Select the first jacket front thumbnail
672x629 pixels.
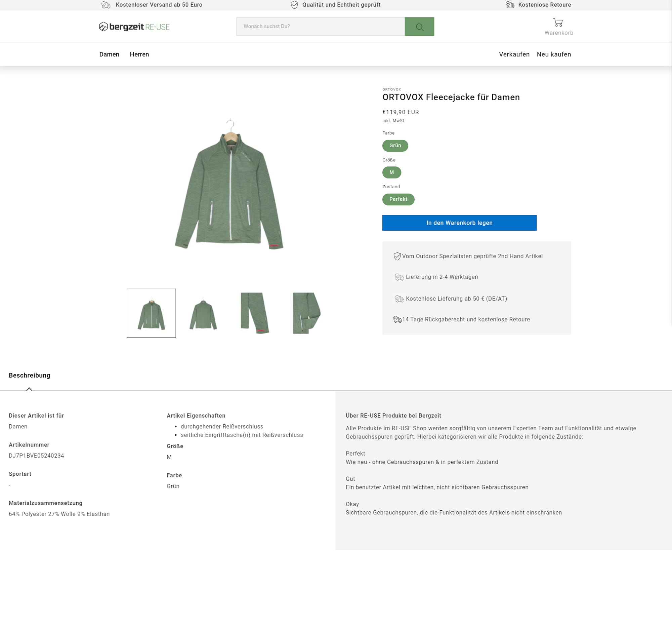(x=151, y=313)
